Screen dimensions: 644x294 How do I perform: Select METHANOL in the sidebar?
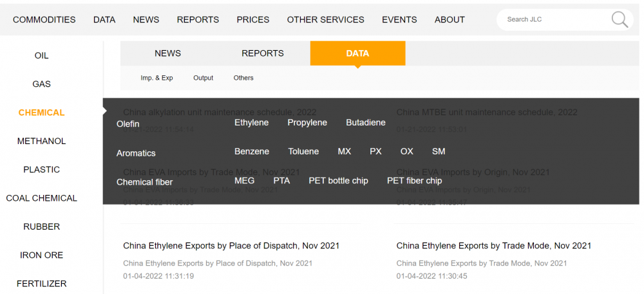pyautogui.click(x=41, y=141)
